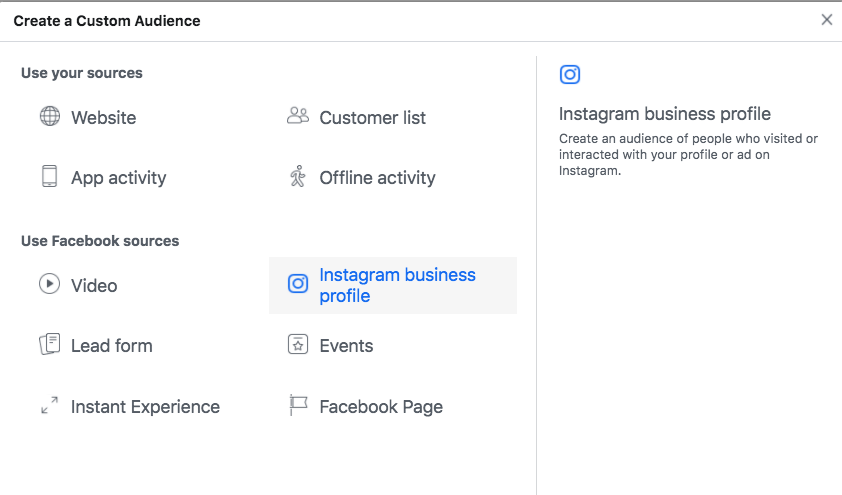Viewport: 842px width, 495px height.
Task: Click the Lead form document icon
Action: [x=49, y=344]
